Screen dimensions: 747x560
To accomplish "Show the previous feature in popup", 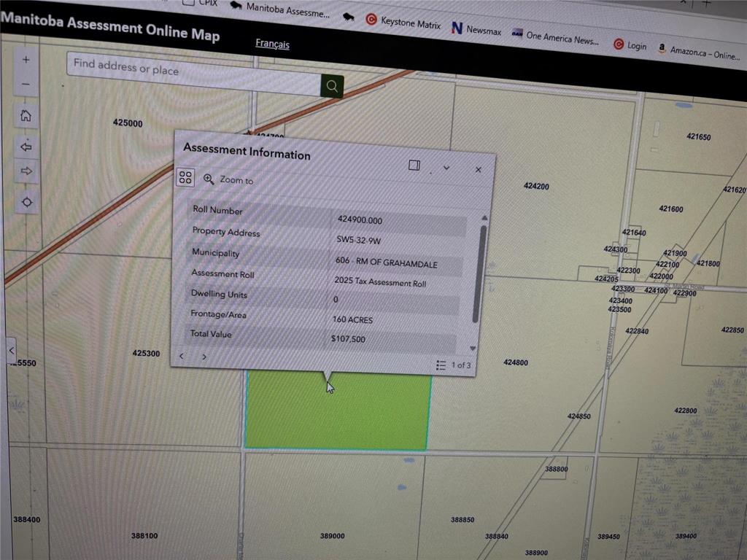I will tap(182, 356).
